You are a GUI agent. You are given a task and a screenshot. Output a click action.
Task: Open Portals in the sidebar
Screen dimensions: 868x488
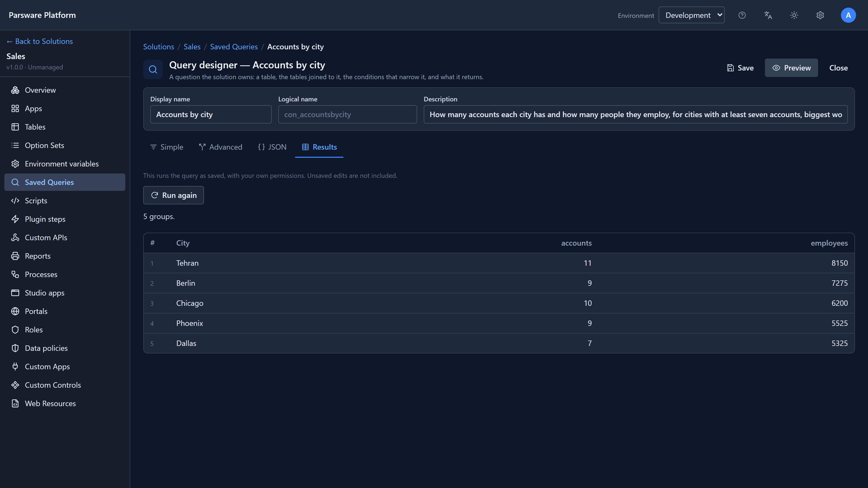click(x=65, y=311)
